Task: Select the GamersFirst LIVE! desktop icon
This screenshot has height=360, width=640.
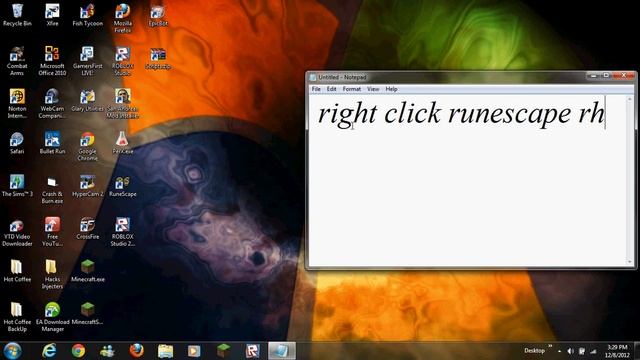Action: [x=87, y=61]
